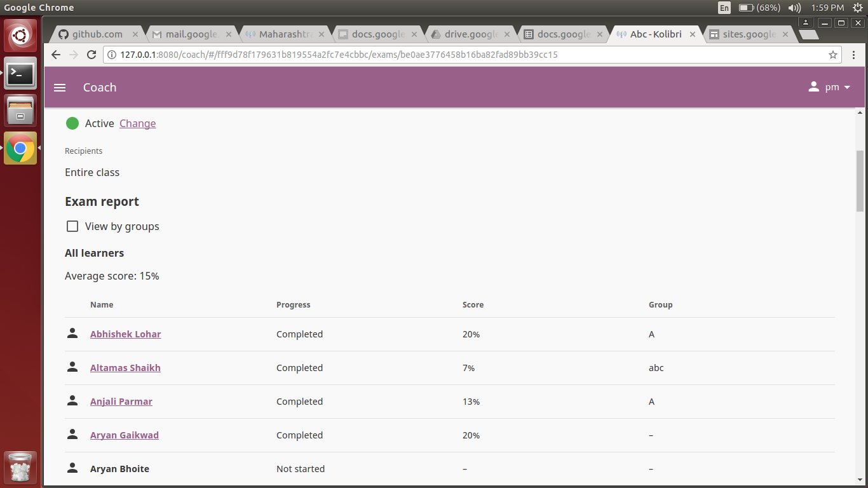The image size is (868, 488).
Task: Switch to the mail.google tab
Action: [x=187, y=34]
